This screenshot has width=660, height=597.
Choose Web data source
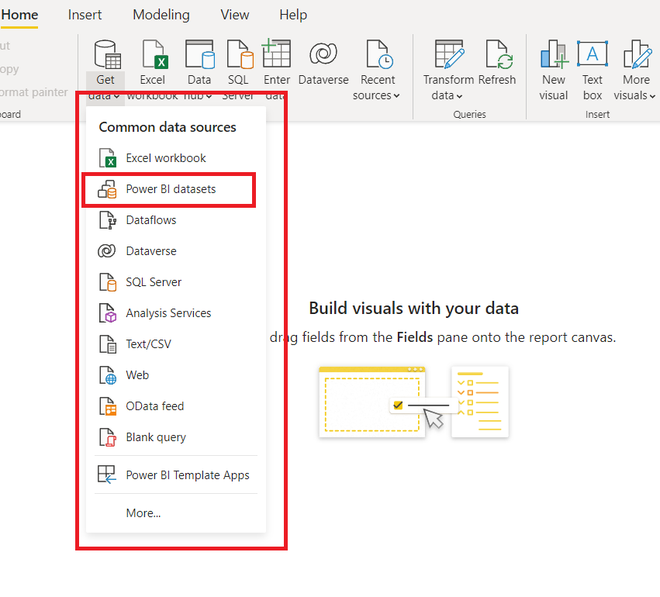click(x=176, y=375)
